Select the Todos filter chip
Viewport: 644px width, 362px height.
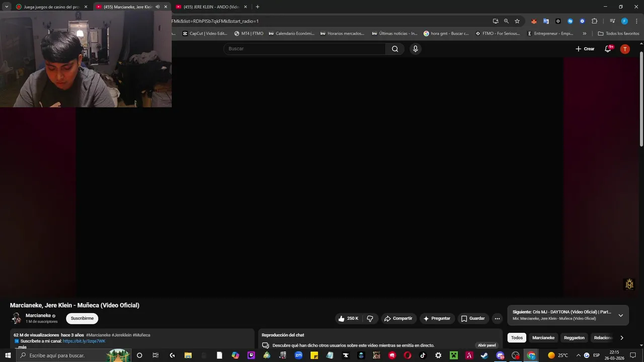coord(517,338)
